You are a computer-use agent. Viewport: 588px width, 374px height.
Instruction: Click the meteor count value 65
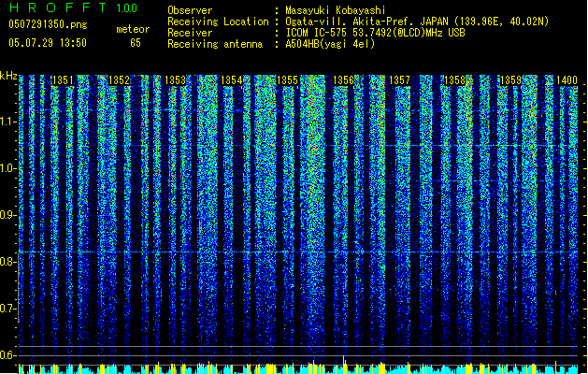point(136,43)
